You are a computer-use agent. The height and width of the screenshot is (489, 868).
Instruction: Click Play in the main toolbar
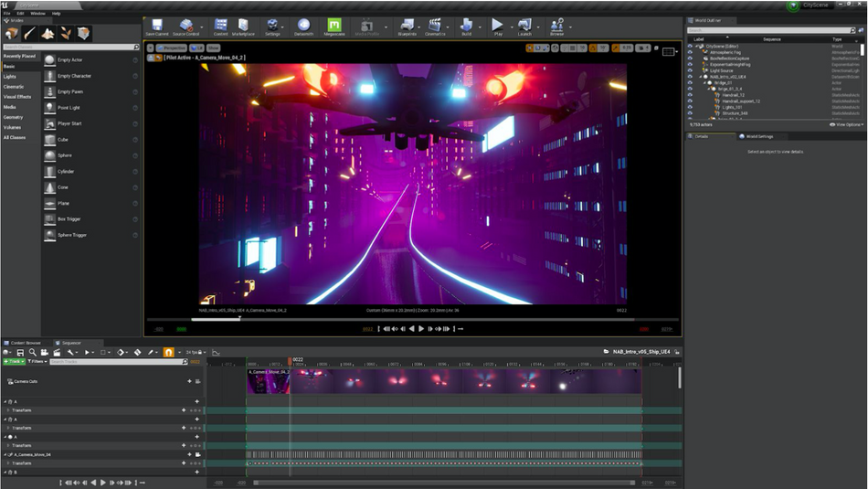coord(498,27)
